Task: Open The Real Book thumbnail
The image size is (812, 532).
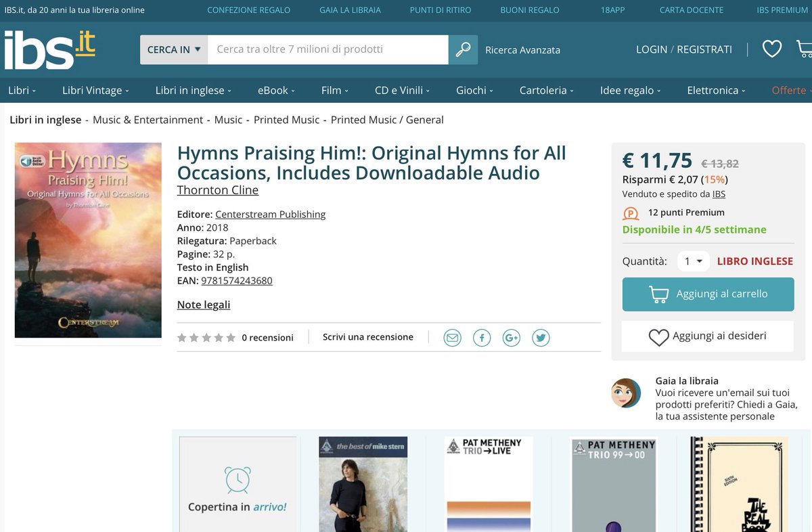Action: pyautogui.click(x=739, y=484)
